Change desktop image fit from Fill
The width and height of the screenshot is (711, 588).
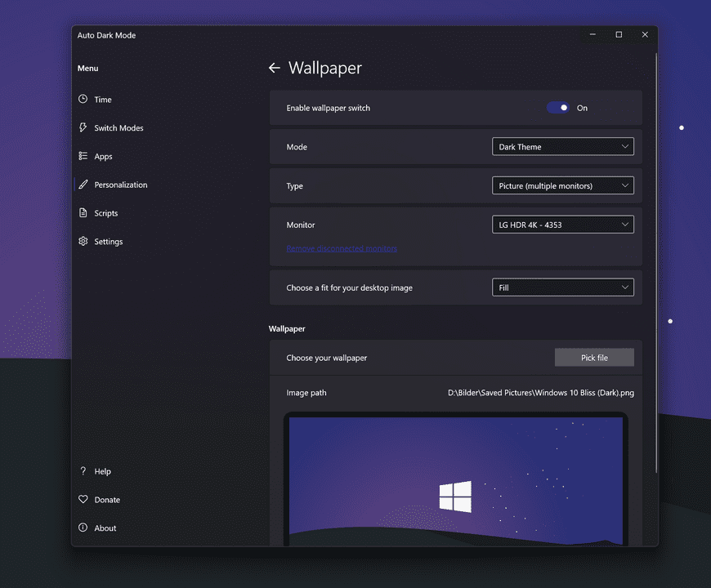[x=562, y=287]
